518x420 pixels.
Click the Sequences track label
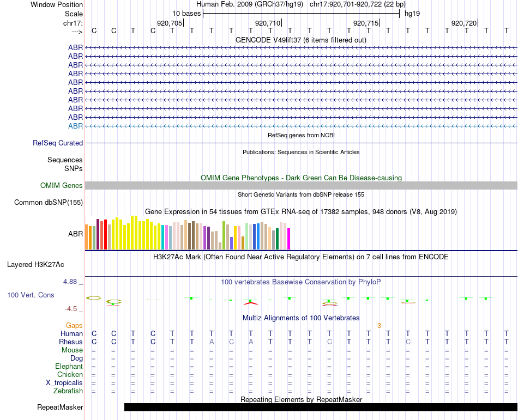pos(65,160)
